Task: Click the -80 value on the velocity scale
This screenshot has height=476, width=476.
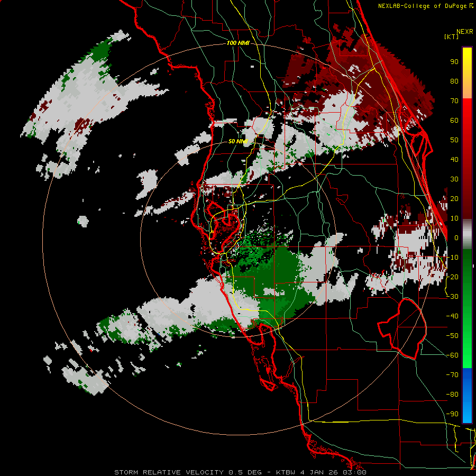Action: coord(453,395)
